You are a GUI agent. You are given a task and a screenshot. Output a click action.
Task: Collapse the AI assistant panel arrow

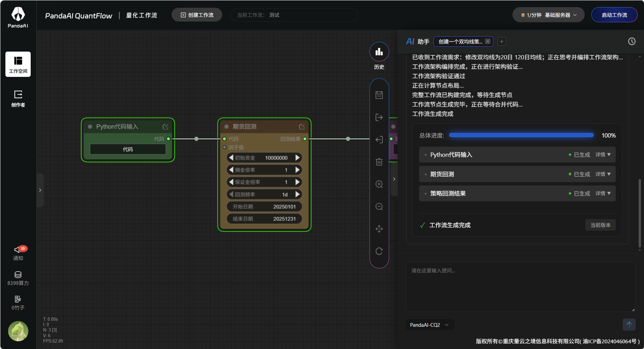pyautogui.click(x=394, y=179)
